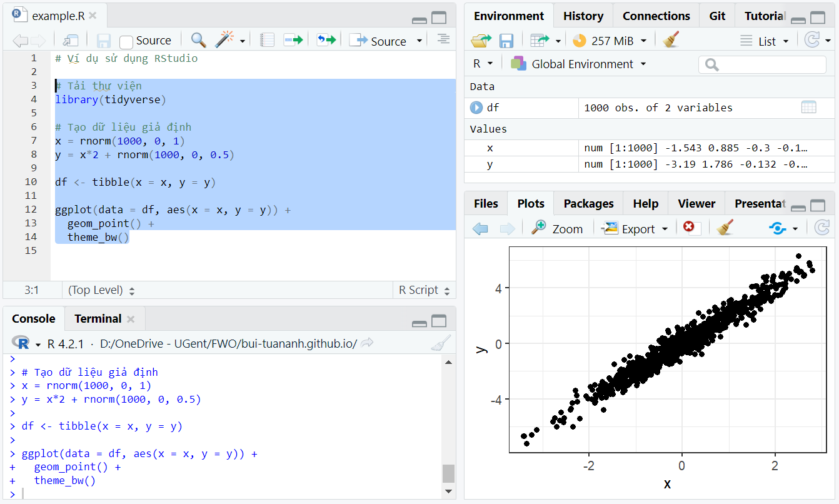Click the console scrollbar thumb

(x=448, y=473)
